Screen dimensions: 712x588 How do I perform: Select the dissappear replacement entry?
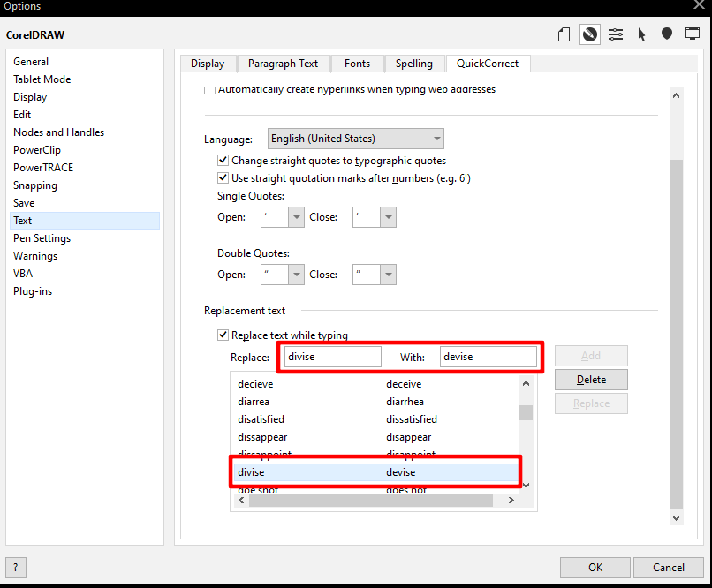pos(375,437)
